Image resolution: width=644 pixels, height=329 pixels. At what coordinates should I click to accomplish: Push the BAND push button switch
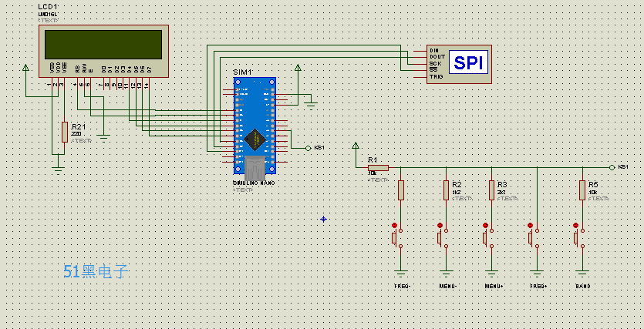578,237
